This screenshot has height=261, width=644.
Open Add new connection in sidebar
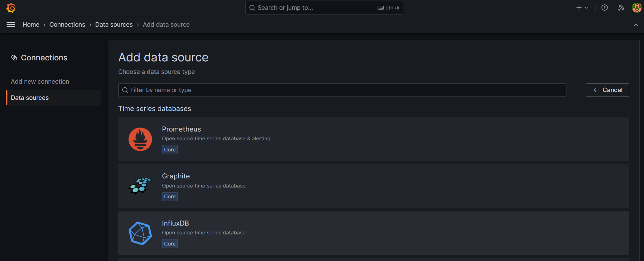pyautogui.click(x=40, y=82)
